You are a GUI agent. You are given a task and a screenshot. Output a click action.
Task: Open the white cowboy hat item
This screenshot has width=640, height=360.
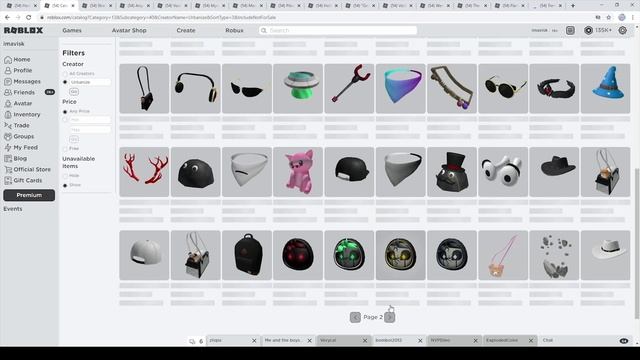point(605,255)
